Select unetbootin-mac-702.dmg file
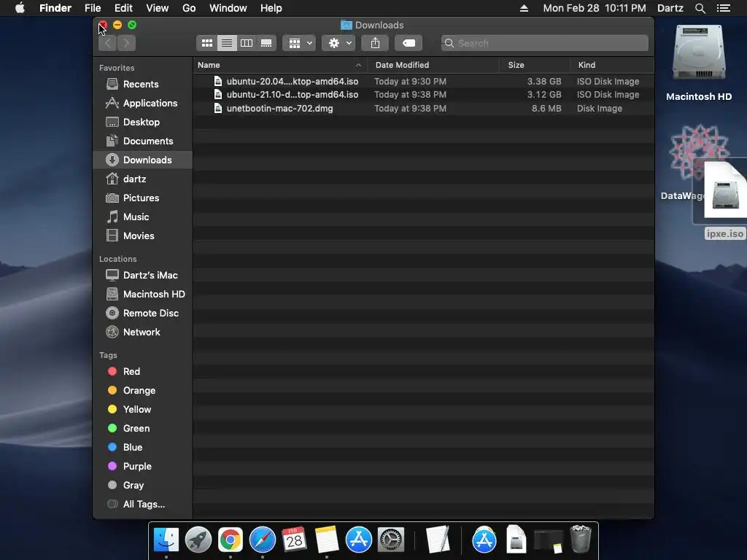This screenshot has width=747, height=560. (424, 109)
